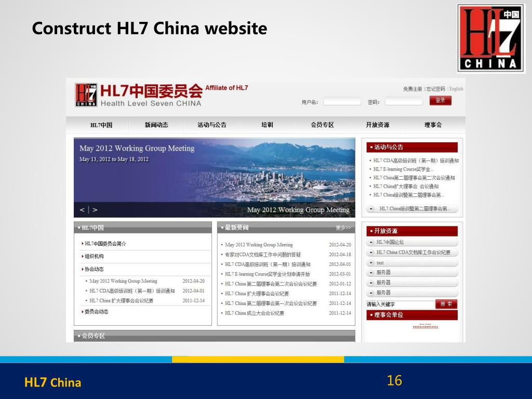Open HL7 China 成立大会会议纪要
The height and width of the screenshot is (399, 532).
click(x=255, y=313)
